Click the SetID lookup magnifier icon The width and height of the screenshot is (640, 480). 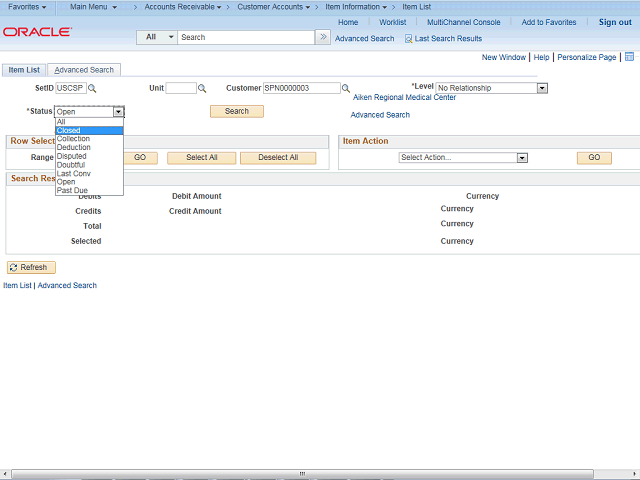92,88
